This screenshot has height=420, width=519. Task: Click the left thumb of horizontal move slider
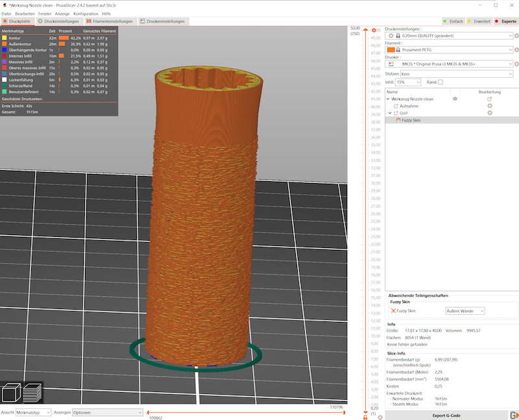click(x=148, y=412)
